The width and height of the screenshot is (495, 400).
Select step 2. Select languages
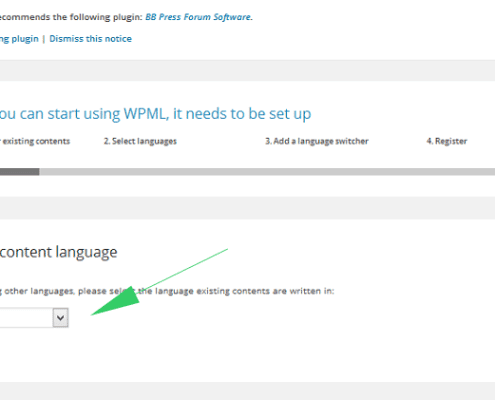click(x=140, y=141)
